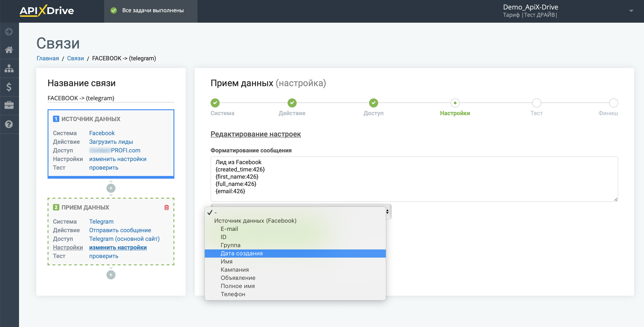Viewport: 644px width, 327px height.
Task: Click the Настройки step circle
Action: coord(455,103)
